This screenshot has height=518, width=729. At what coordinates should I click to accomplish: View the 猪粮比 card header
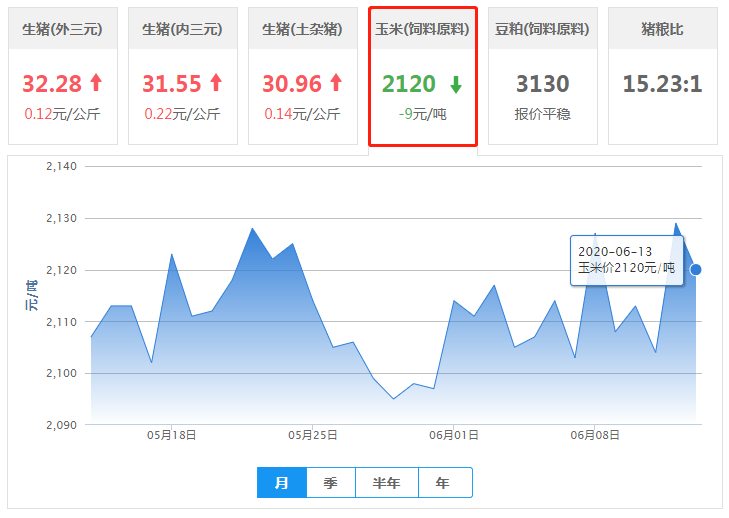click(x=662, y=29)
